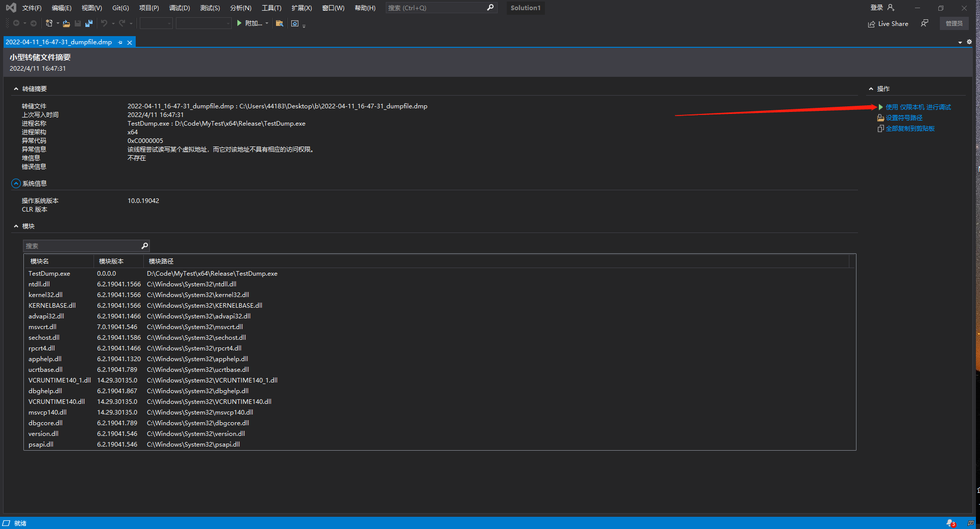Screen dimensions: 980x529
Task: Click the Undo toolbar icon
Action: tap(104, 23)
